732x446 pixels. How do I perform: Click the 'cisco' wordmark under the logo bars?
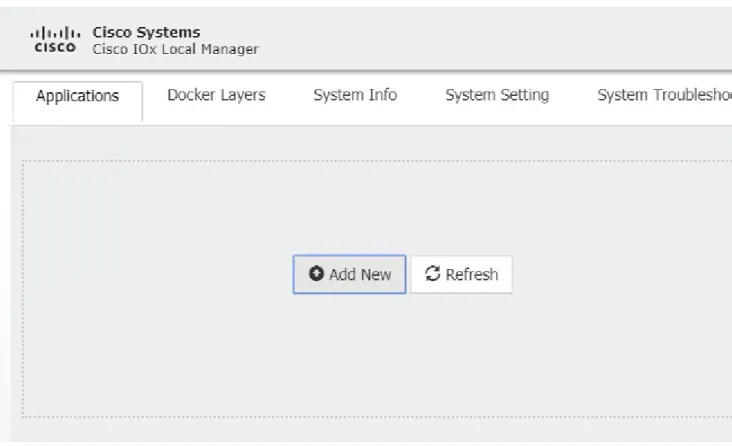click(x=55, y=47)
